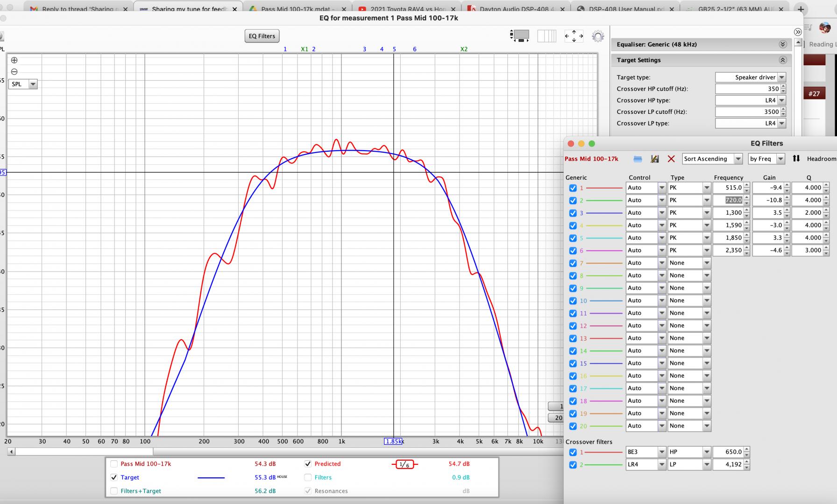Open the Target type Speaker driver dropdown

pyautogui.click(x=751, y=77)
